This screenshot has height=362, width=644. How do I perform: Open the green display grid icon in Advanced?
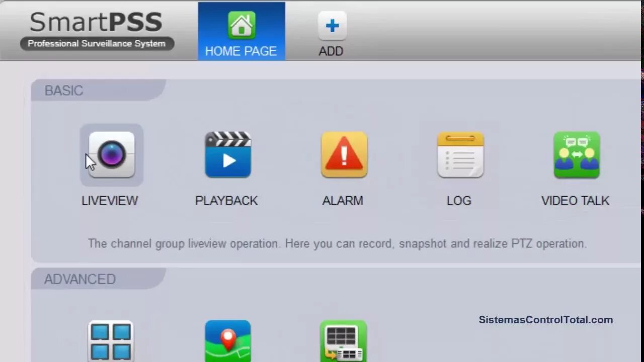(343, 341)
